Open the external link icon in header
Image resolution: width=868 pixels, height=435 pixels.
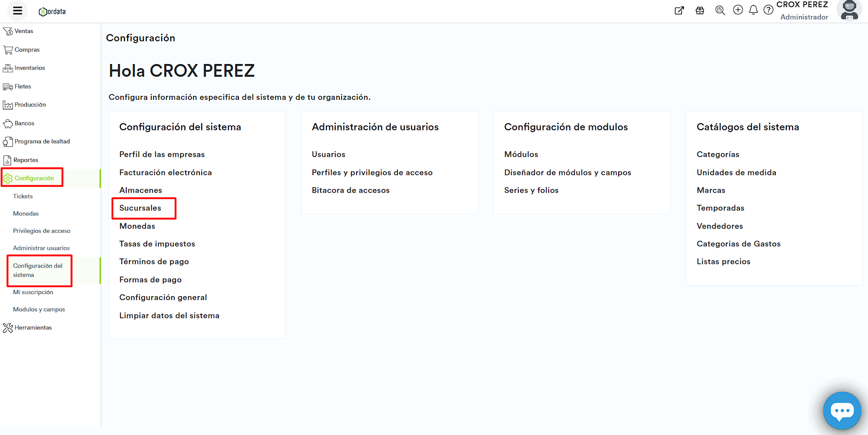[x=679, y=10]
